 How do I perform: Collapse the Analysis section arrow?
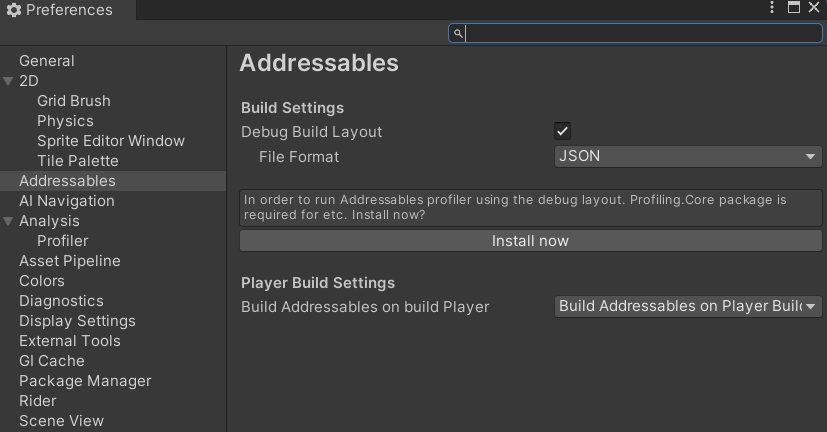[x=8, y=222]
